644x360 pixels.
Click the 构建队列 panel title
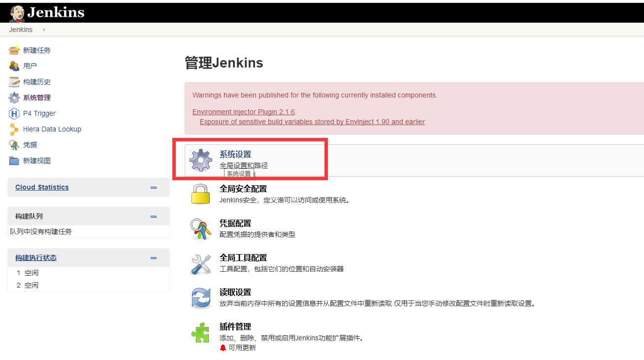pyautogui.click(x=29, y=216)
